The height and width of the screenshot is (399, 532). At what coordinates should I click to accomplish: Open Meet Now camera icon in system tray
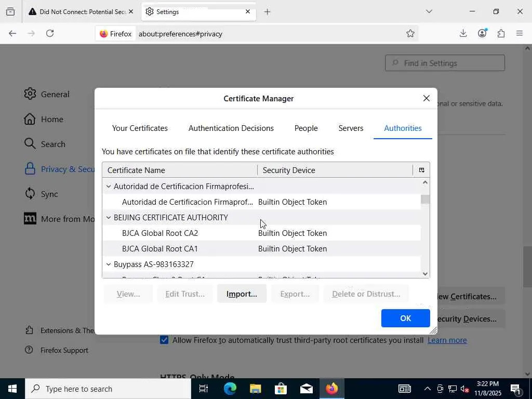coord(440,389)
